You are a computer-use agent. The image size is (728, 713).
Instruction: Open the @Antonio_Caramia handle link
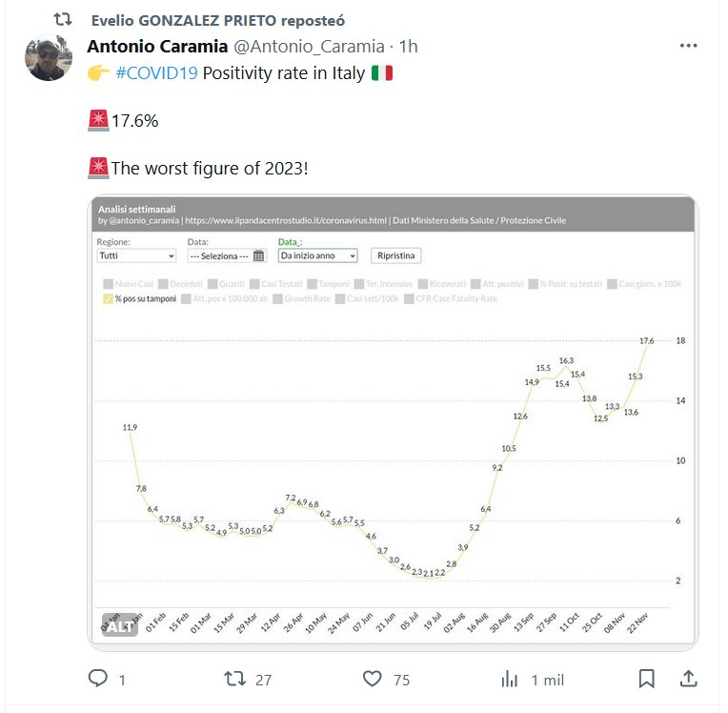(x=309, y=46)
